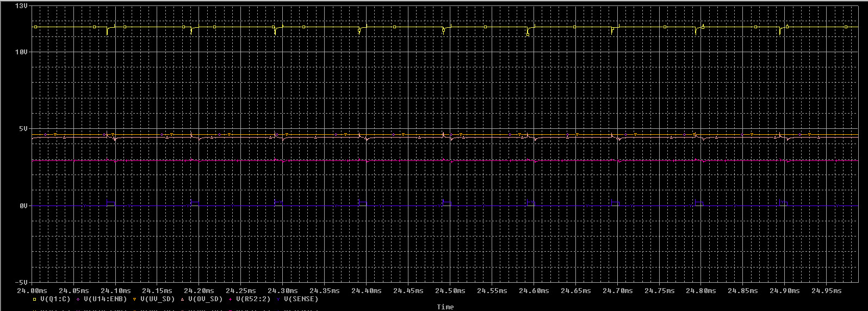
Task: Click the 24.85ms x-axis tick label
Action: click(x=743, y=291)
